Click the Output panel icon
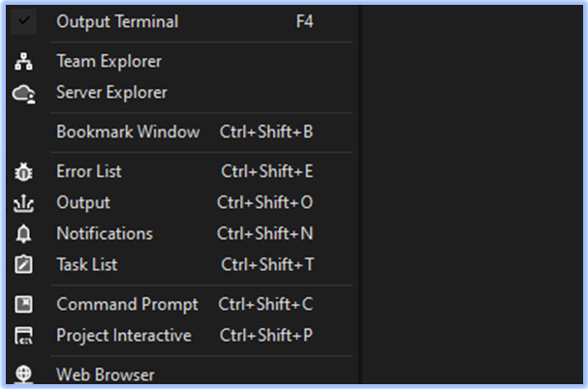588x389 pixels. [x=25, y=203]
